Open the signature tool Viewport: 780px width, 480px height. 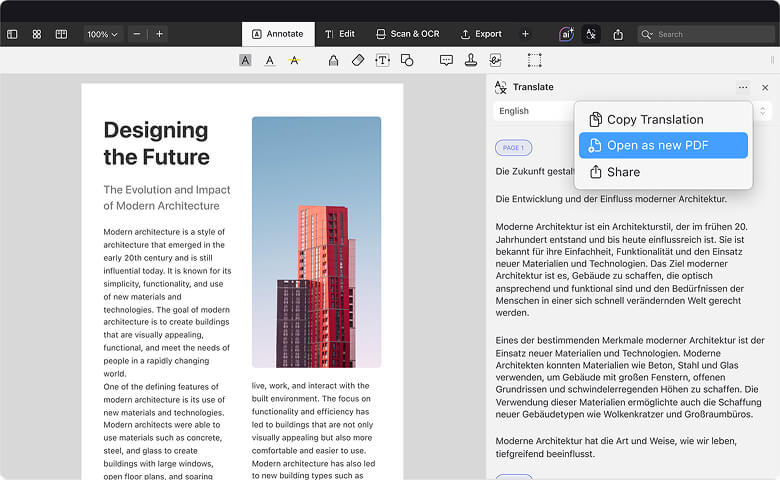point(494,60)
